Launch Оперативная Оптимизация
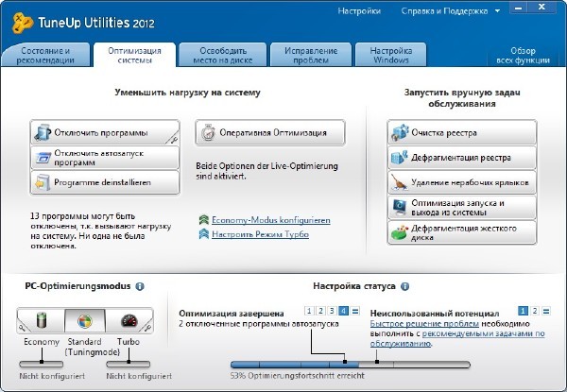The height and width of the screenshot is (392, 567). coord(270,132)
